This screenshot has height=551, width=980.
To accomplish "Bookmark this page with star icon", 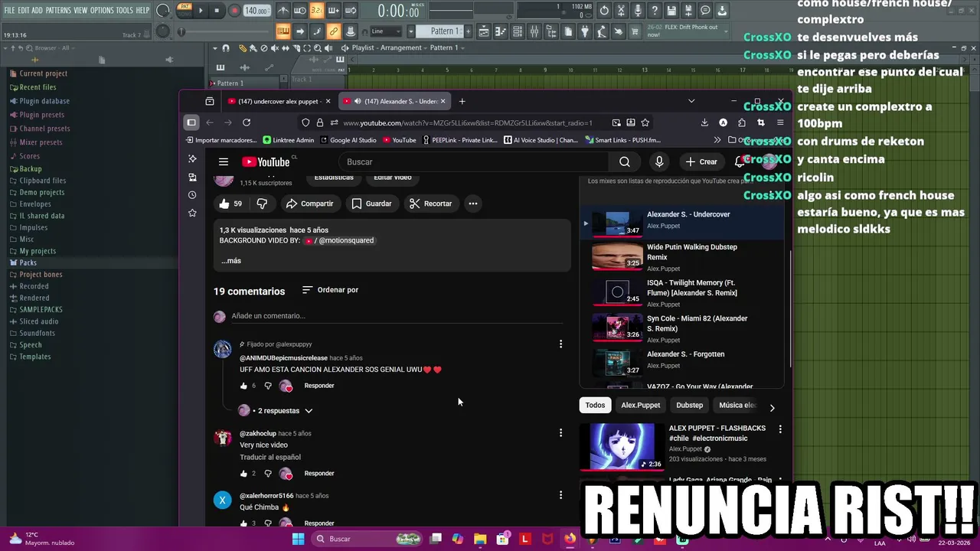I will pyautogui.click(x=645, y=122).
